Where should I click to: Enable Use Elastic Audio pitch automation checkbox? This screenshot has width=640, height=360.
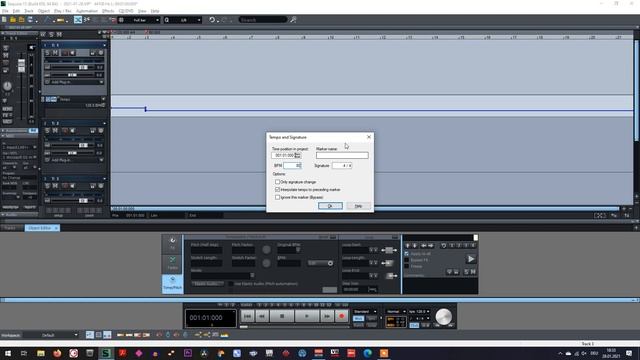click(x=231, y=284)
